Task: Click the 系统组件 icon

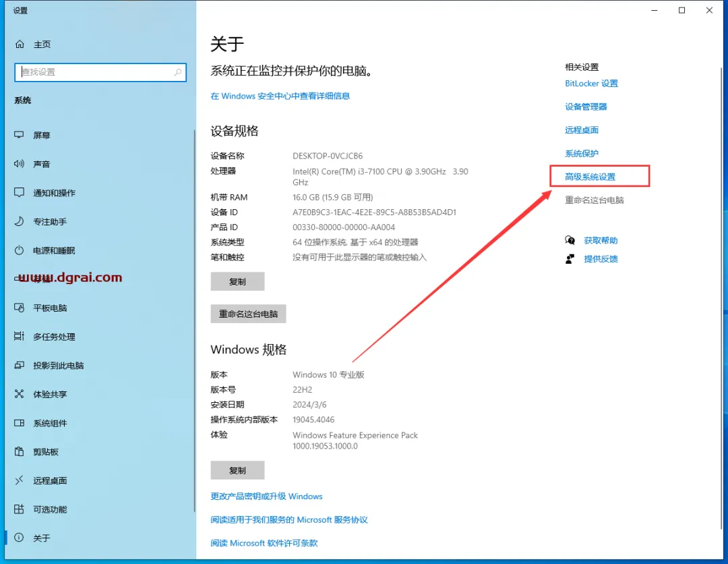Action: point(19,423)
